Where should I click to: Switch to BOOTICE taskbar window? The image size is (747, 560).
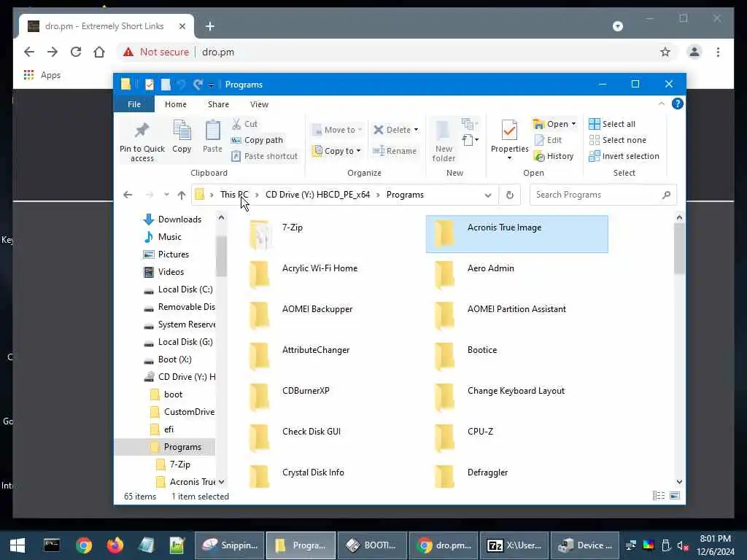click(x=372, y=545)
